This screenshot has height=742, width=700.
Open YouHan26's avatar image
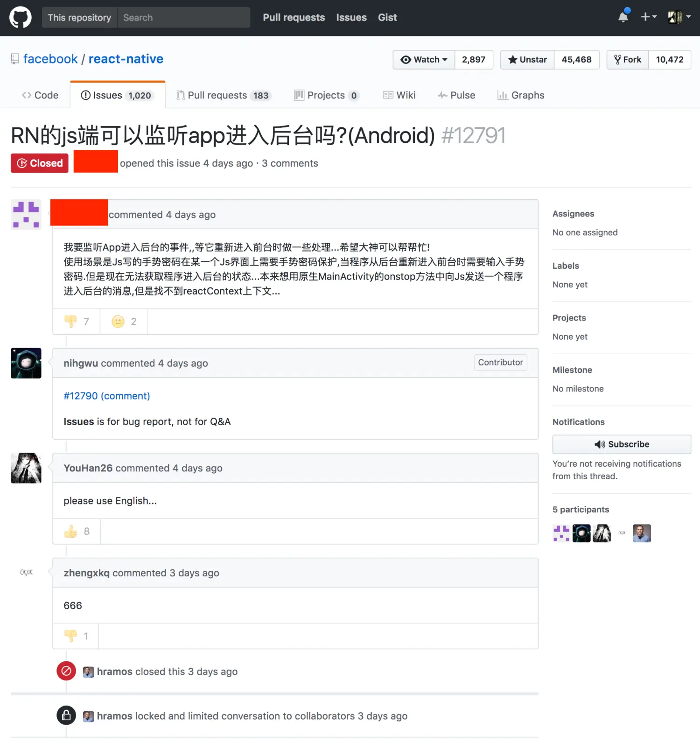[26, 468]
